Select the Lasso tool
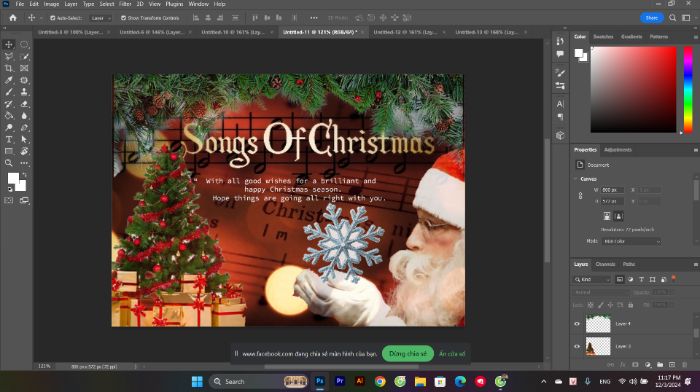700x392 pixels. pyautogui.click(x=8, y=56)
